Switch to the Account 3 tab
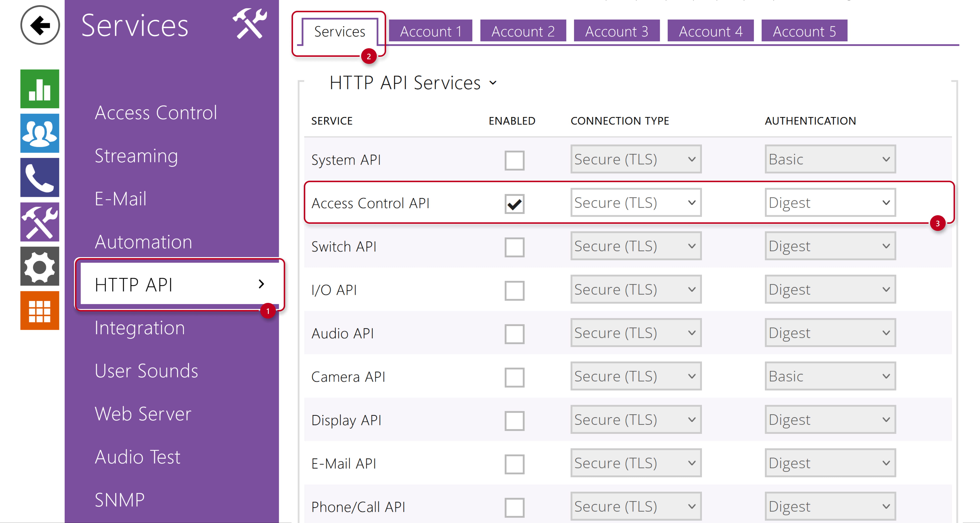This screenshot has height=523, width=980. (x=617, y=31)
